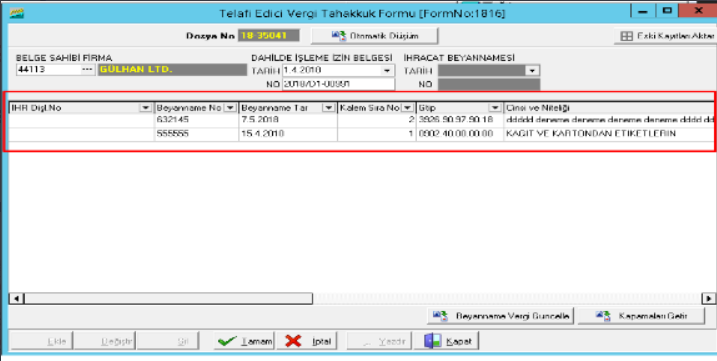The width and height of the screenshot is (717, 361).
Task: Open the Kalem Sıra No column filter
Action: pos(407,108)
